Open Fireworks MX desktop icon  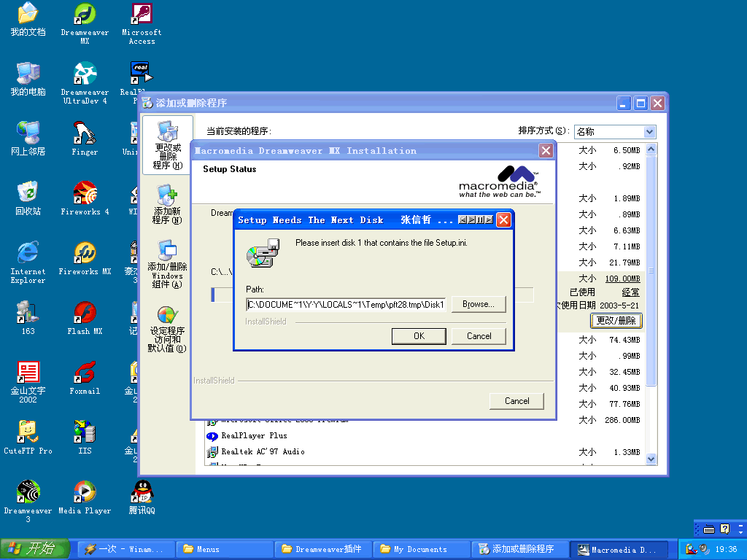coord(85,254)
